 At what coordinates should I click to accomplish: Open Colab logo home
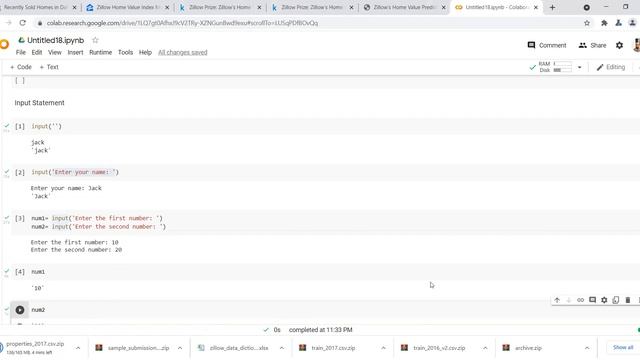click(x=4, y=44)
